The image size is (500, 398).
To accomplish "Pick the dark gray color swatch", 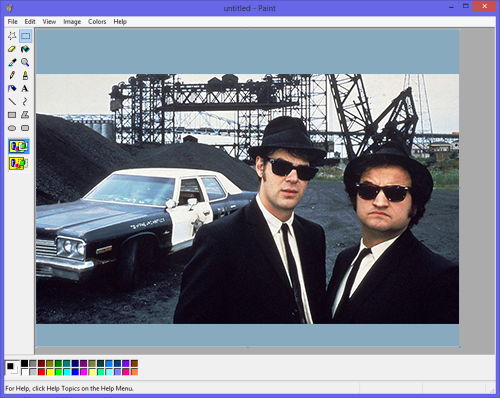I will pyautogui.click(x=33, y=363).
